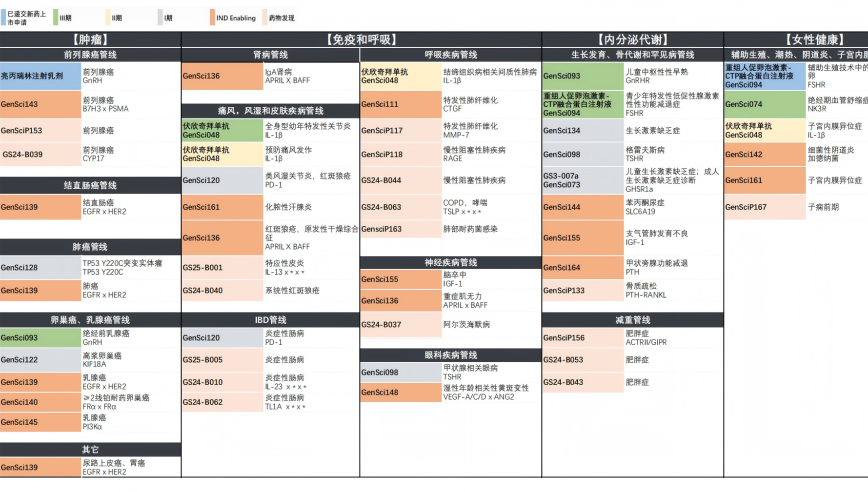Screen dimensions: 868x492
Task: Select the GS24-B037 阿尔茨海默病 cell
Action: 401,325
